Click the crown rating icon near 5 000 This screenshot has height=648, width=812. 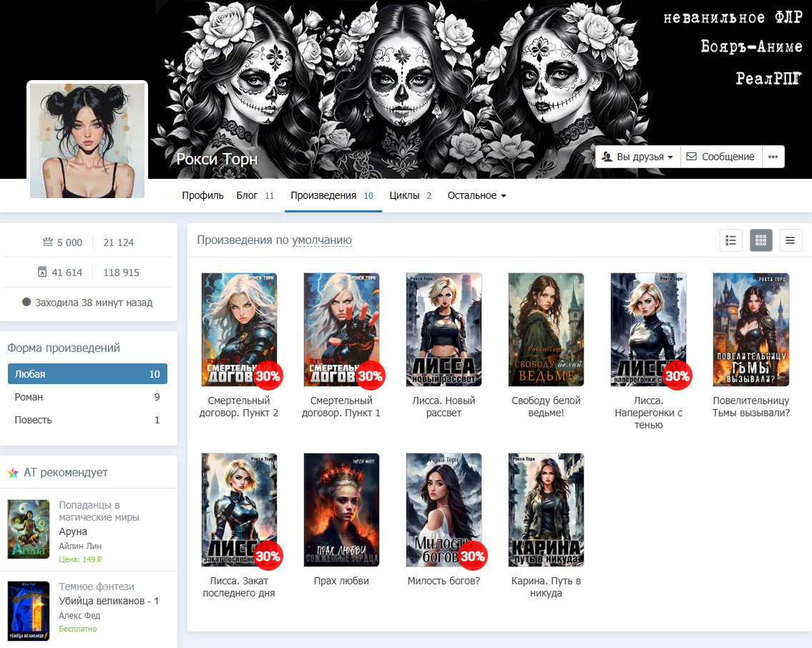pyautogui.click(x=48, y=242)
